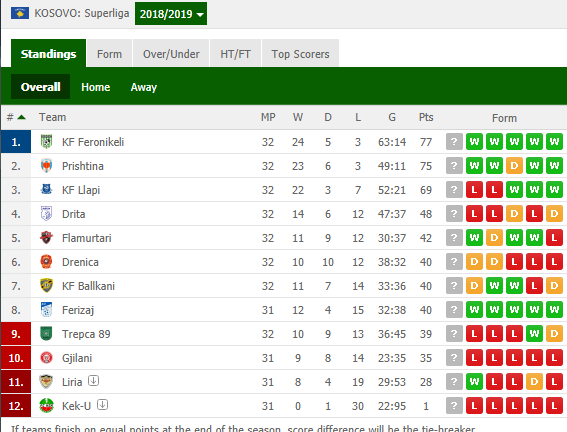Click the Prishtina team logo
Image resolution: width=567 pixels, height=432 pixels.
[46, 166]
